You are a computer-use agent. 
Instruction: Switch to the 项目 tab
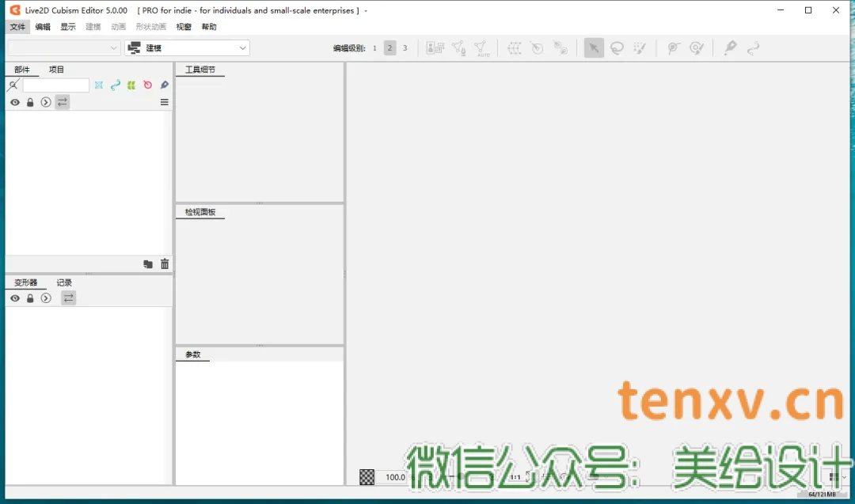pos(56,70)
